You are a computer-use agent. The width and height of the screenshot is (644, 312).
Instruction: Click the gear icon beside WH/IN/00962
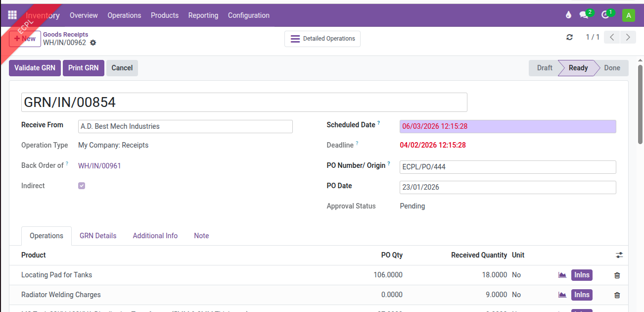(93, 43)
